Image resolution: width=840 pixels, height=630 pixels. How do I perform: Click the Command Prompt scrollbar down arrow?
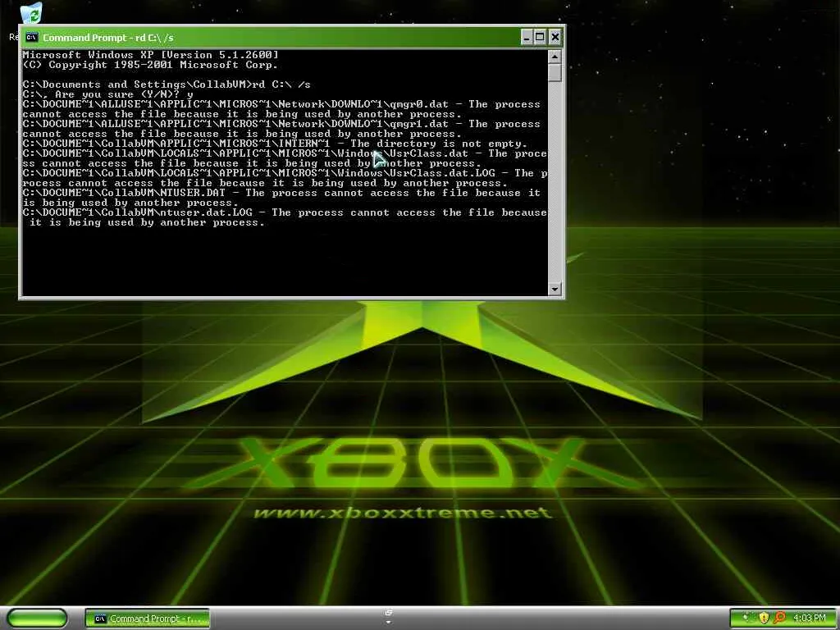click(555, 289)
